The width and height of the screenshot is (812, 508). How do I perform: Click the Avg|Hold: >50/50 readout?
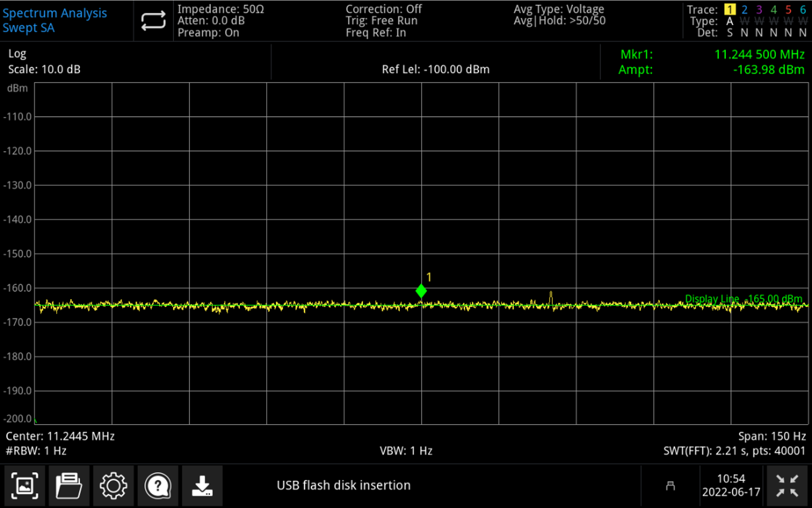pyautogui.click(x=559, y=21)
